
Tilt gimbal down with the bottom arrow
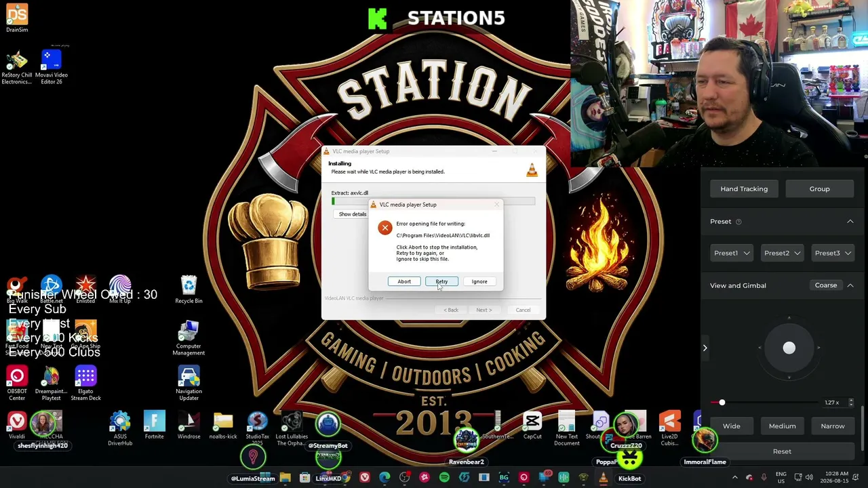pyautogui.click(x=789, y=378)
